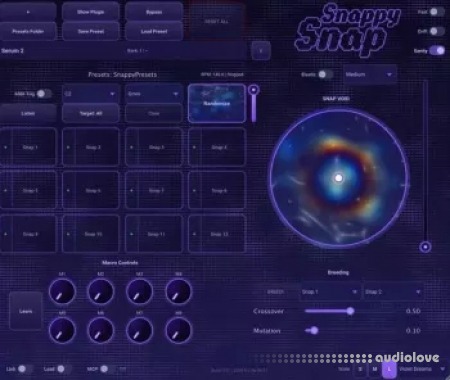Toggle the Drift switch
450x380 pixels.
436,31
